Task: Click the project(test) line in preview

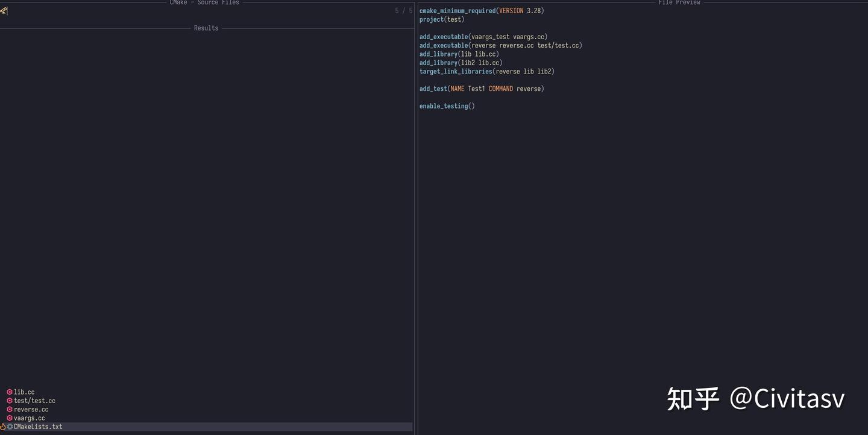Action: click(441, 19)
